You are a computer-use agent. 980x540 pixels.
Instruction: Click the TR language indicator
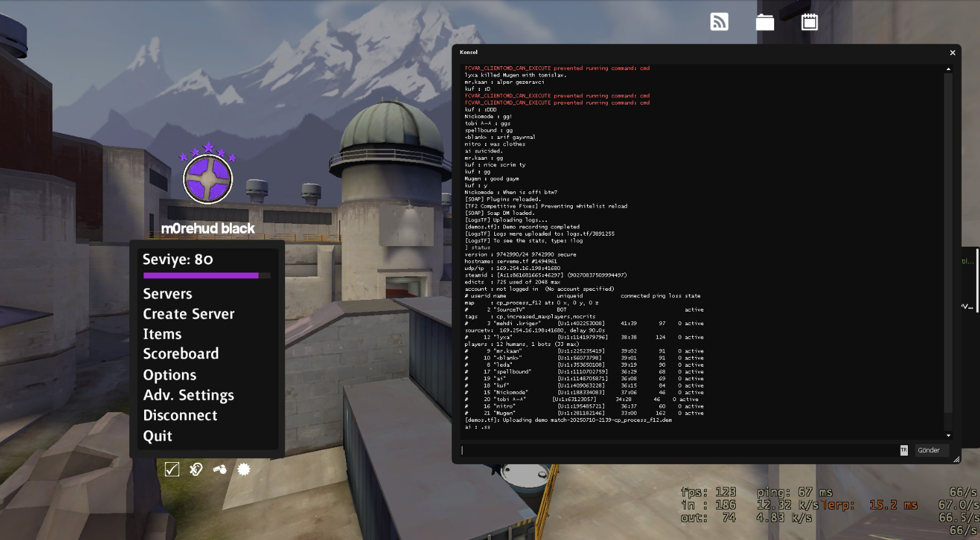pos(903,450)
